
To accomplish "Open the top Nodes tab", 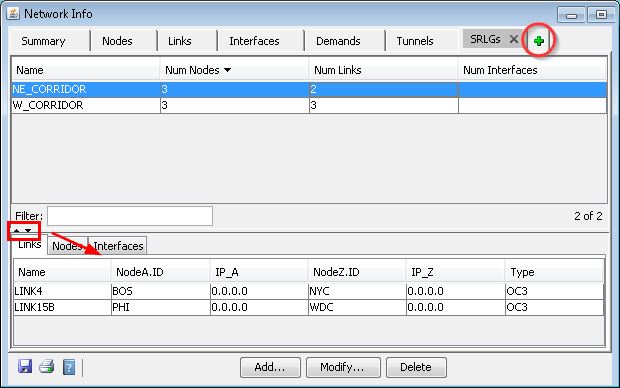I will pyautogui.click(x=117, y=41).
